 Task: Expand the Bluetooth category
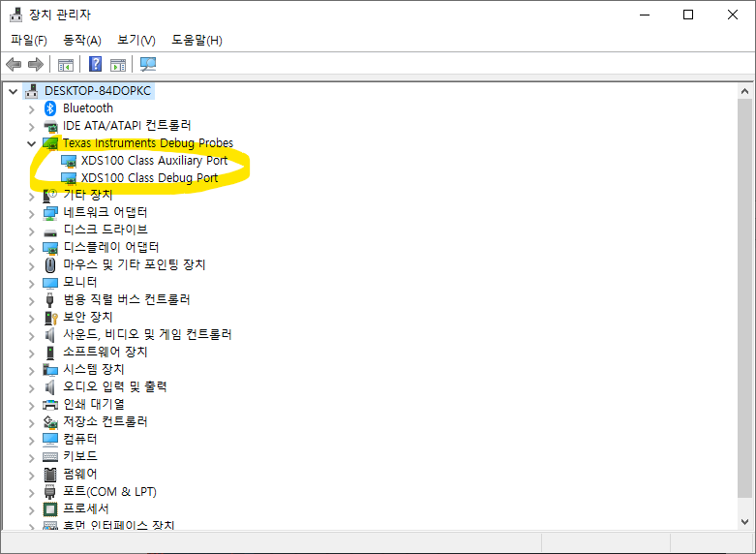click(x=32, y=109)
